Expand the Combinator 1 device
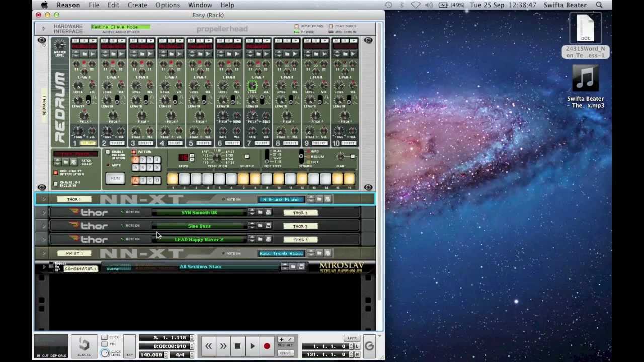Image resolution: width=644 pixels, height=362 pixels. 44,267
